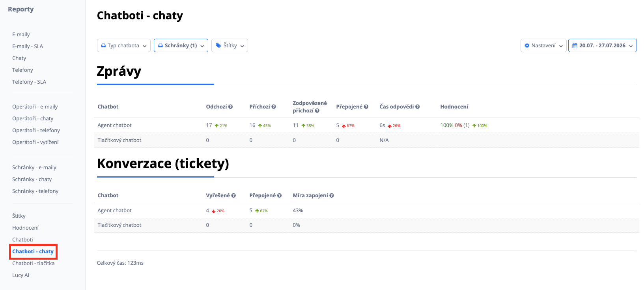Open the Telefony - SLA report
644x290 pixels.
coord(29,82)
